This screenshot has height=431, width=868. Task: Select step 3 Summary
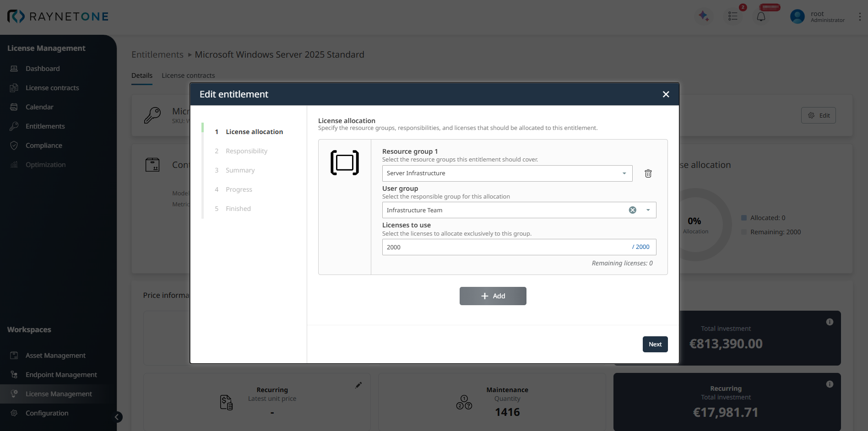235,170
